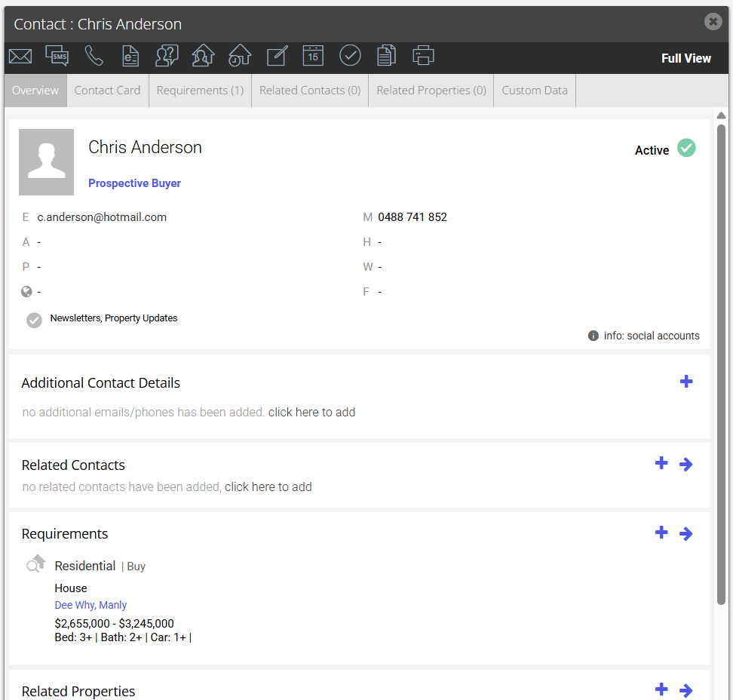Click the printer icon
Image resolution: width=733 pixels, height=700 pixels.
(423, 55)
